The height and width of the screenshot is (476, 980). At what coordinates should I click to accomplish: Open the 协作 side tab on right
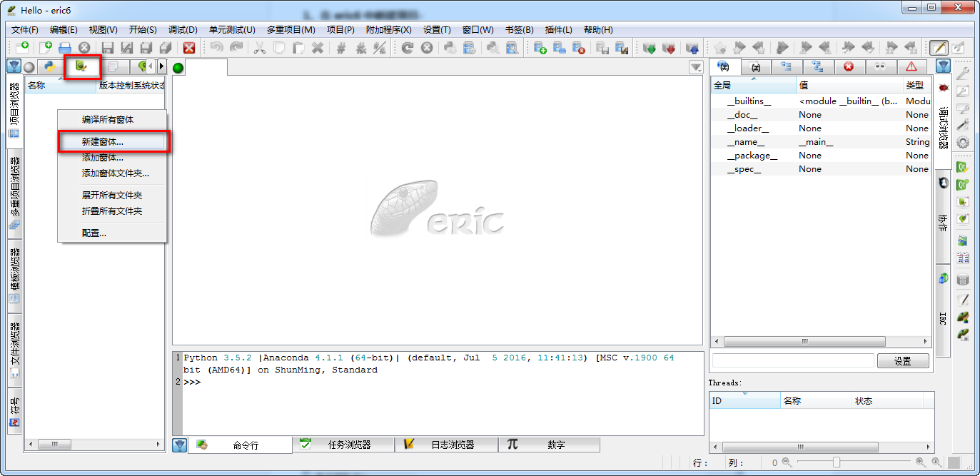[x=943, y=217]
